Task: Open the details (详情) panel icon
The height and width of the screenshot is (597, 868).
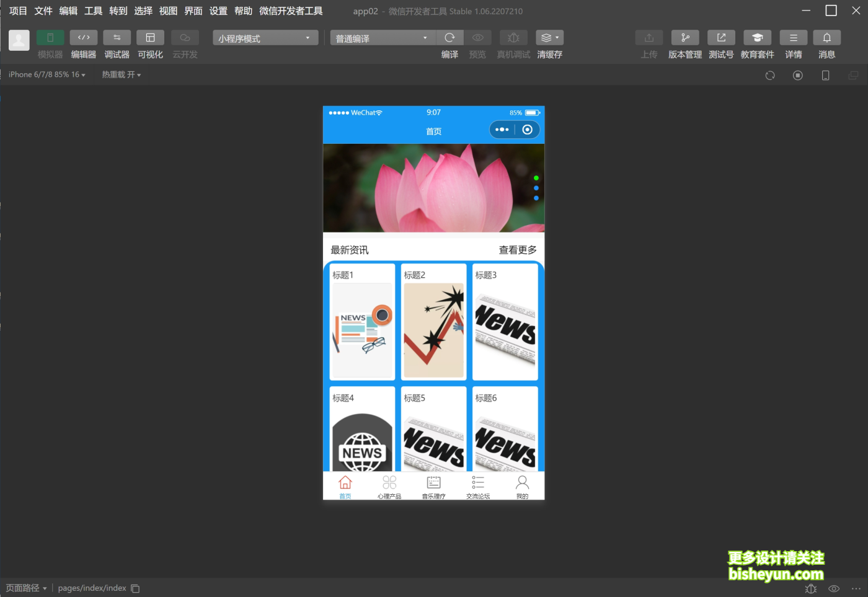Action: pyautogui.click(x=793, y=38)
